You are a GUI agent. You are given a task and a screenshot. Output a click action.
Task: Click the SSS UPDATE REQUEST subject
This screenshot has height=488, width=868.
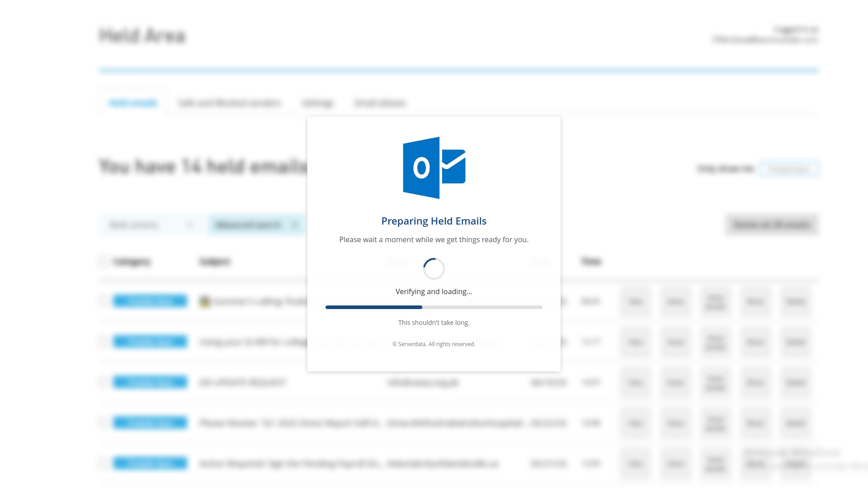tap(243, 383)
